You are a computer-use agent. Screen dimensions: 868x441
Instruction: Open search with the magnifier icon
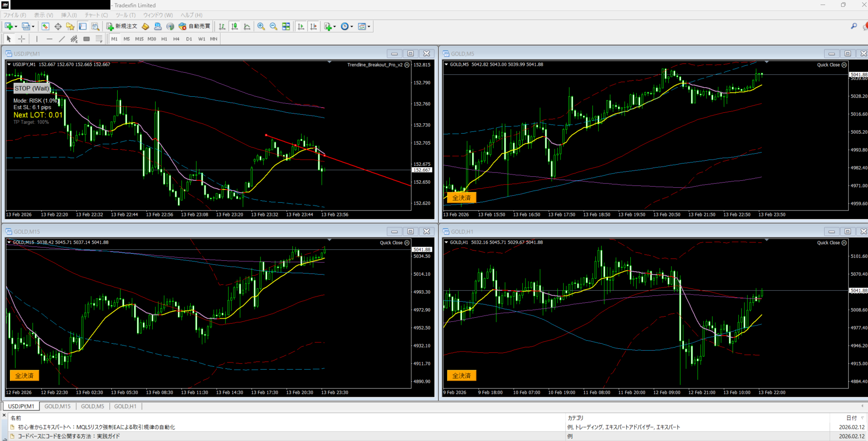click(853, 26)
